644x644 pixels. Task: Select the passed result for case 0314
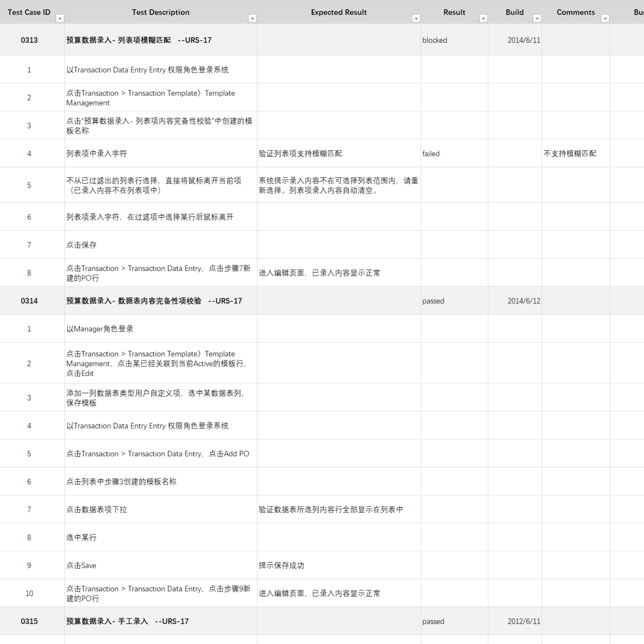pos(454,301)
